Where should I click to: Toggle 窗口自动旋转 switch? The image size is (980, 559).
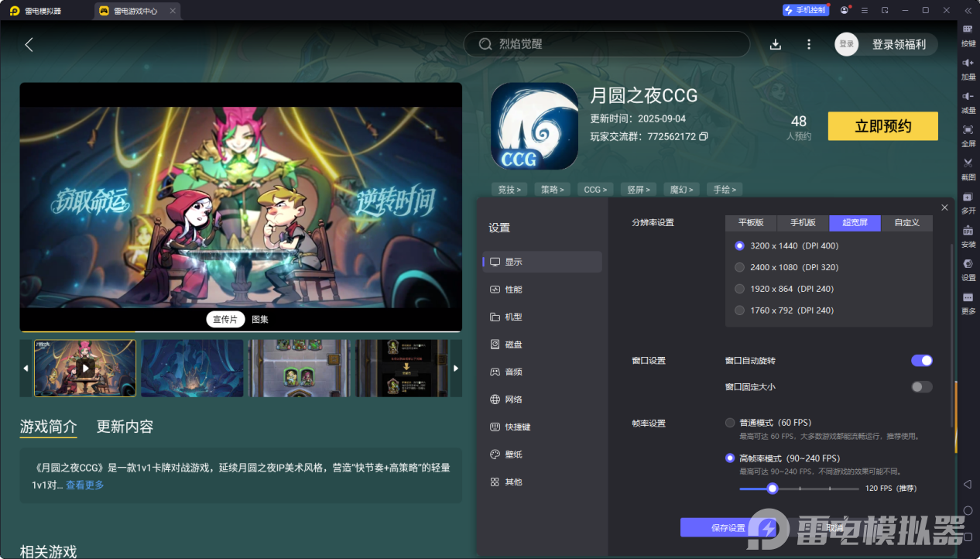(x=922, y=360)
